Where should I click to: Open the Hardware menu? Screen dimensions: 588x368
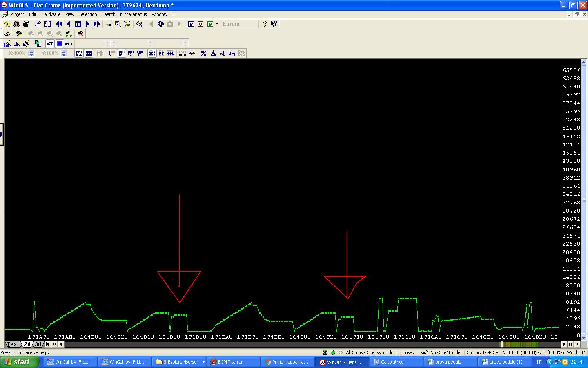point(51,14)
